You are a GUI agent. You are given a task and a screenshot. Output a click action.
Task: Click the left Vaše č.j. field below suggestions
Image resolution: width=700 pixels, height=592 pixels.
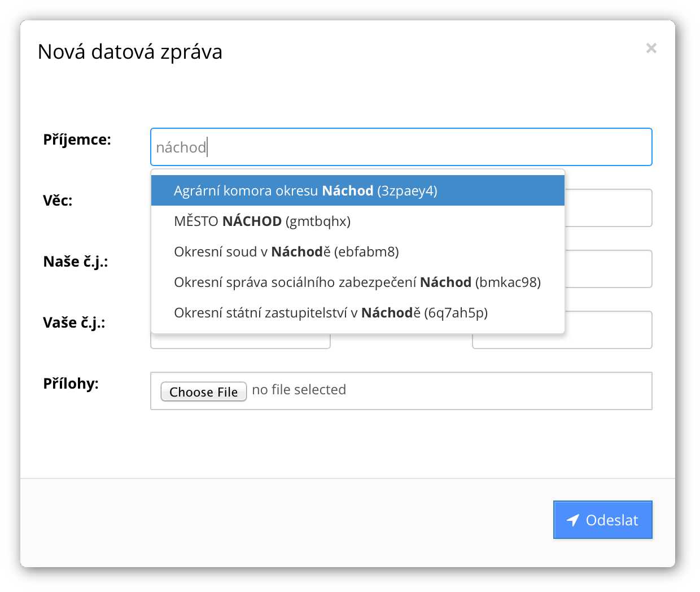(240, 341)
